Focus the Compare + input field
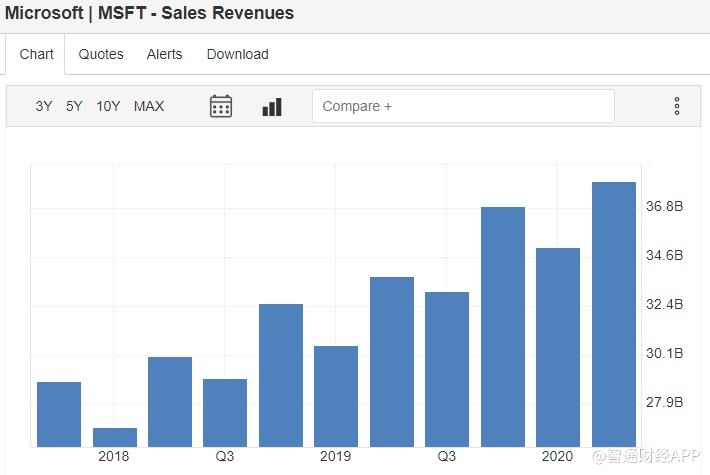The width and height of the screenshot is (710, 475). pos(463,106)
